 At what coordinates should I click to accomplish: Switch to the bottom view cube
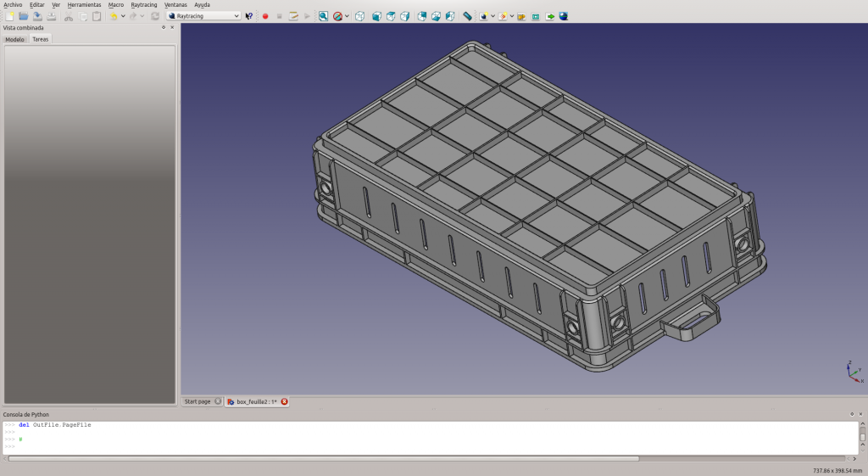(436, 16)
